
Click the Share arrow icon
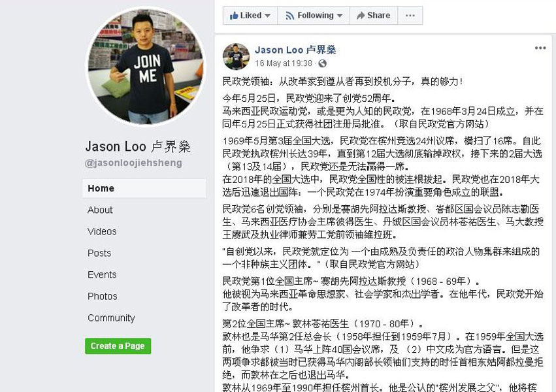[361, 16]
